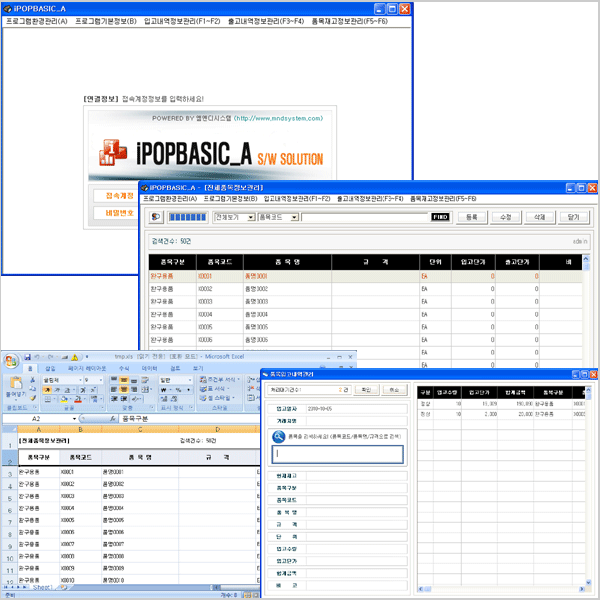Select the row with item code I0001
Viewport: 600px width, 600px height.
pos(365,276)
